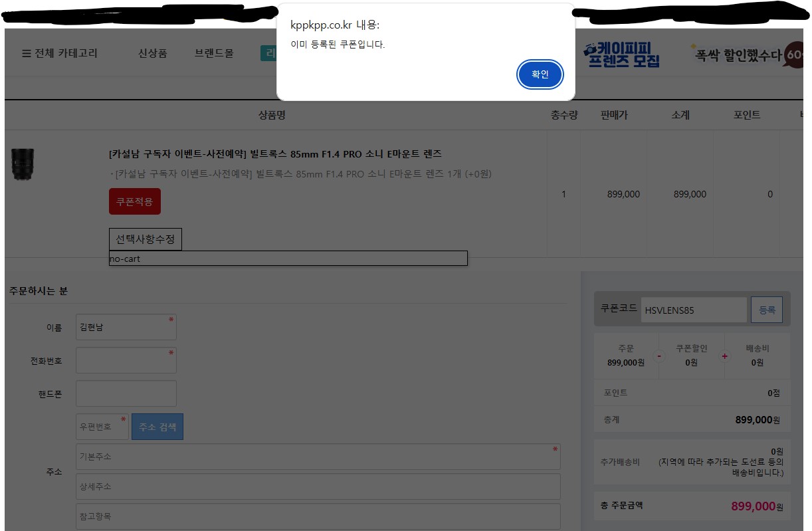Open the 폭싹 할인했수다 promo banner

point(748,55)
